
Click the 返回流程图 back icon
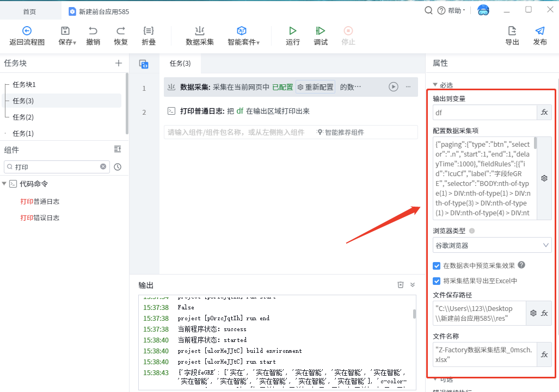[27, 31]
